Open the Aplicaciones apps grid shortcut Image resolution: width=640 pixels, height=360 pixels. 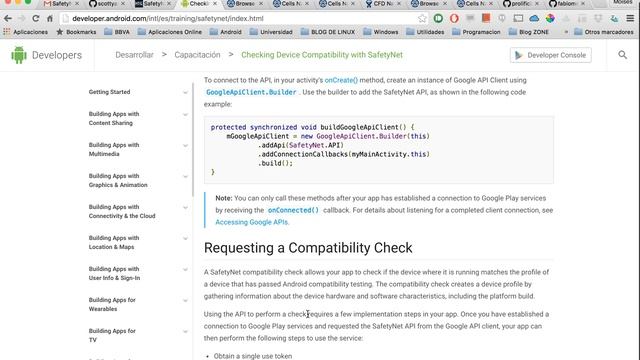(25, 32)
